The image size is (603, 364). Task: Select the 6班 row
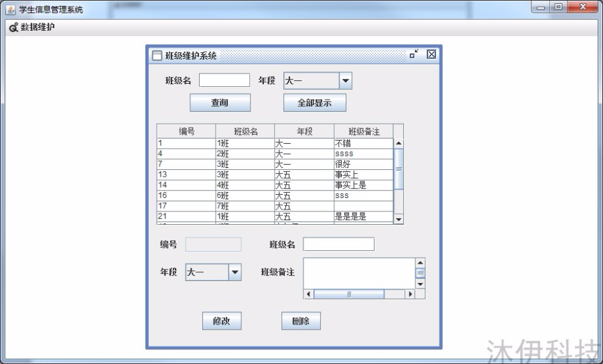coord(275,195)
